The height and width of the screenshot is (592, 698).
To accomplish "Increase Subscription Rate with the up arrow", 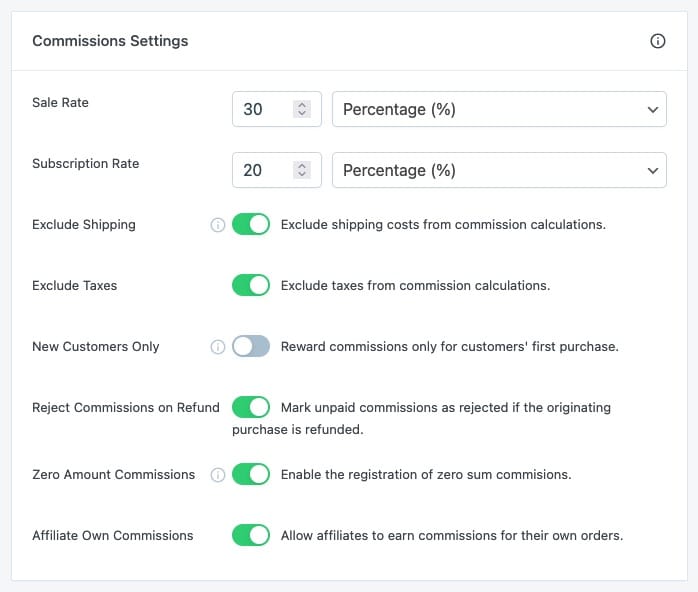I will click(302, 166).
